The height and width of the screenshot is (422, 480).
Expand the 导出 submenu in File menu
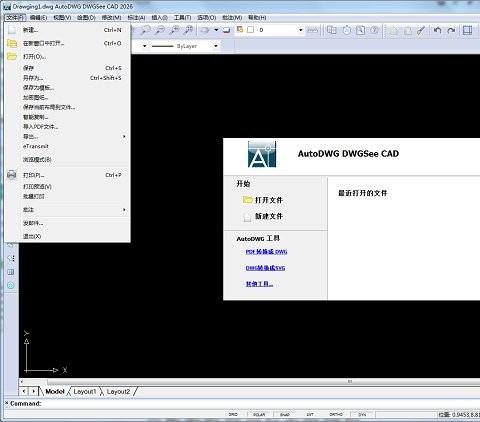tap(67, 137)
